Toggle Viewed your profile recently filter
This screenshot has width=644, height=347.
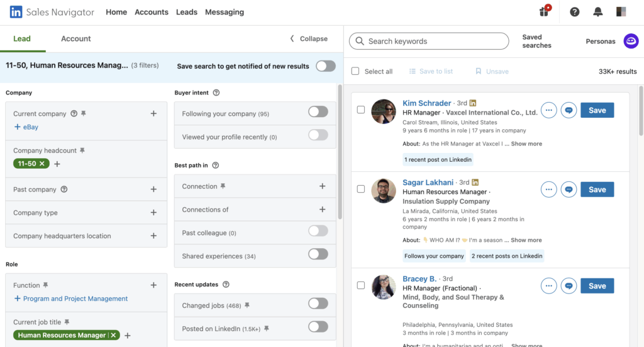click(318, 135)
